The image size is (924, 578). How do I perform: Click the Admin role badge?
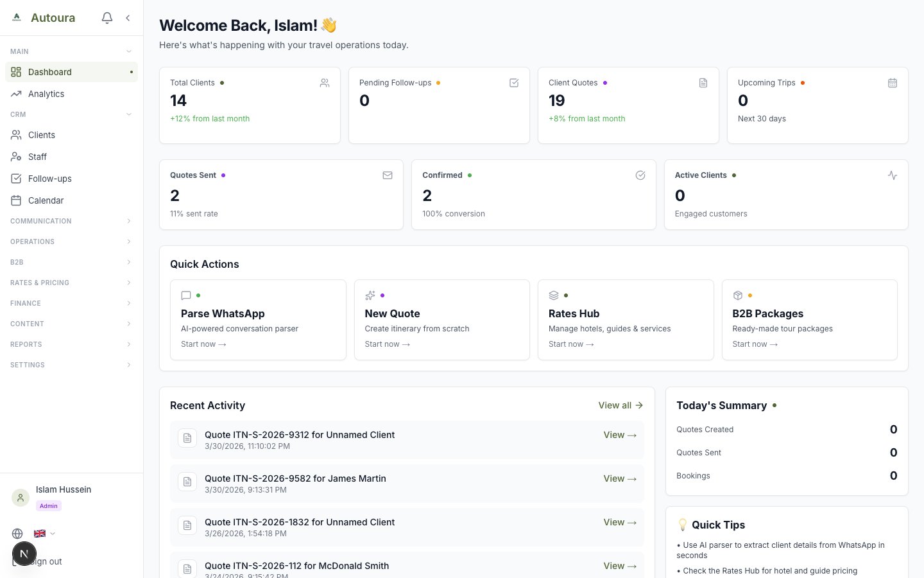coord(49,506)
